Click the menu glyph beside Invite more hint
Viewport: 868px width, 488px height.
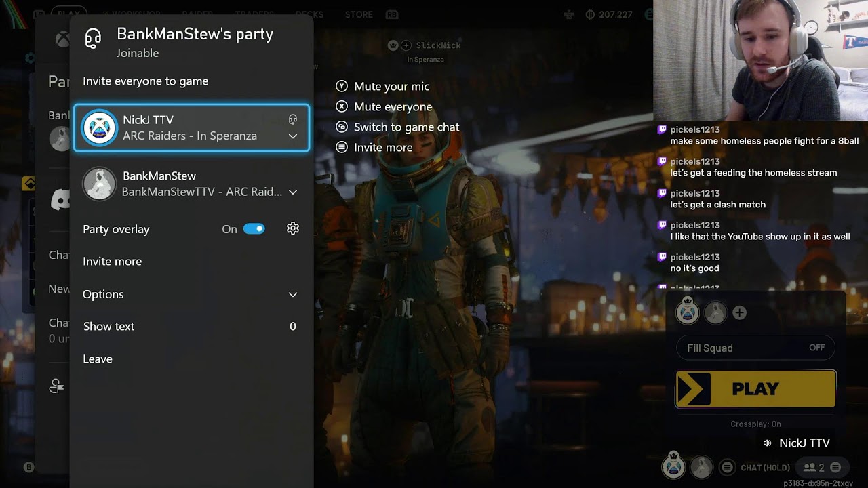pos(342,148)
